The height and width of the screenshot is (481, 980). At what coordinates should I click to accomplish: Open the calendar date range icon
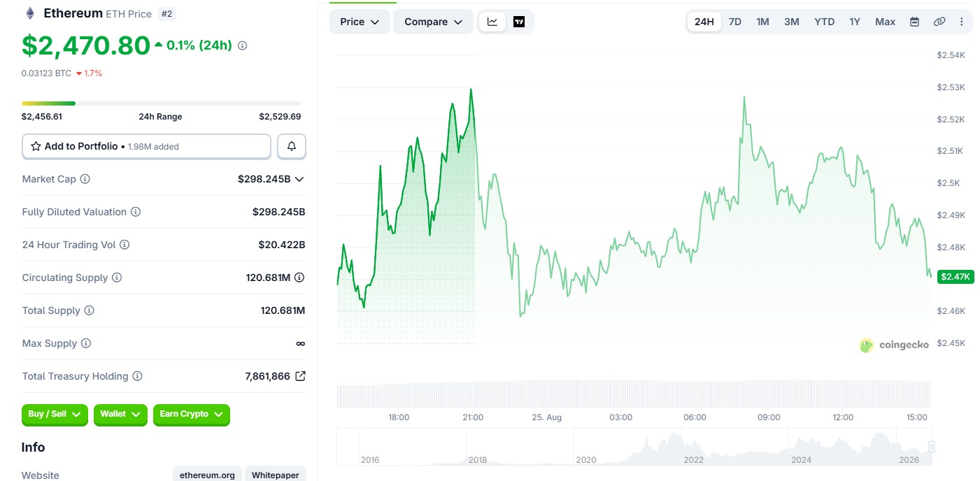pos(914,22)
